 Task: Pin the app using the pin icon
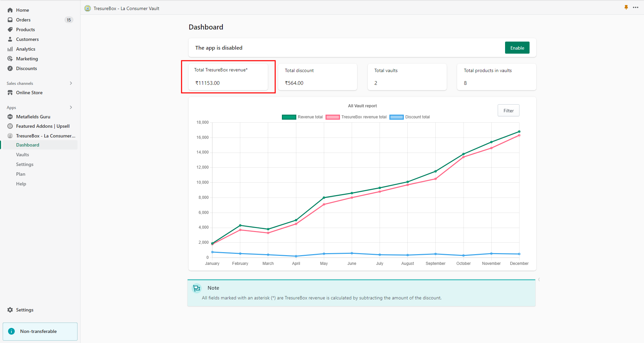coord(626,7)
